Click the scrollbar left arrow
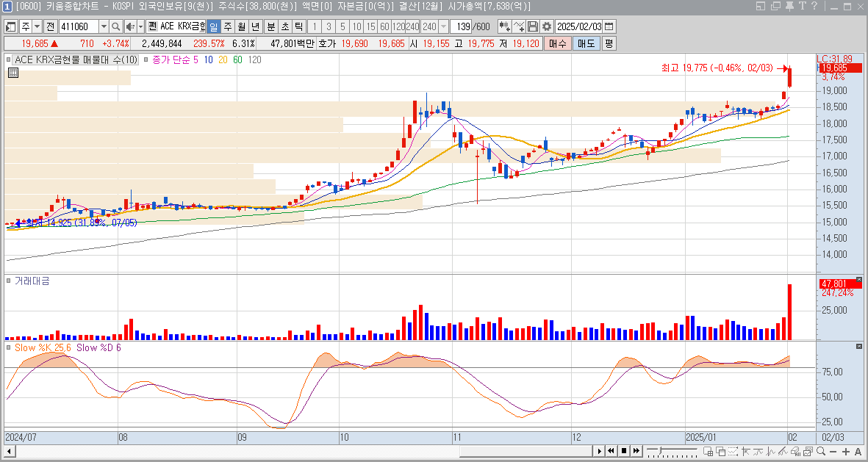868x462 pixels. 9,452
